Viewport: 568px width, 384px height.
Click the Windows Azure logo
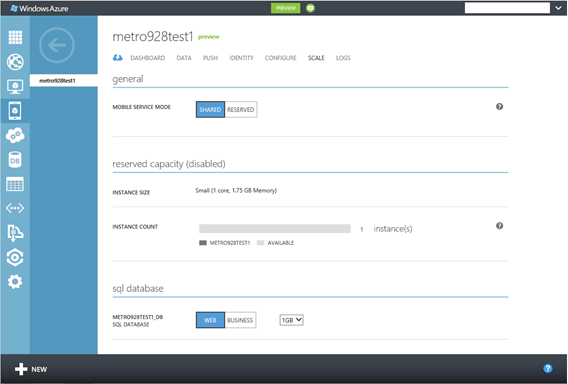tap(39, 8)
